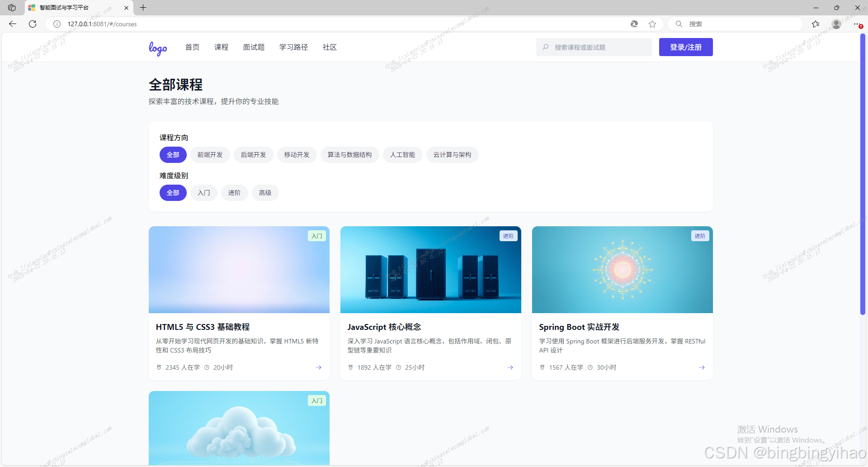This screenshot has width=868, height=467.
Task: Close the 智能面试与学习平台 tab
Action: 126,8
